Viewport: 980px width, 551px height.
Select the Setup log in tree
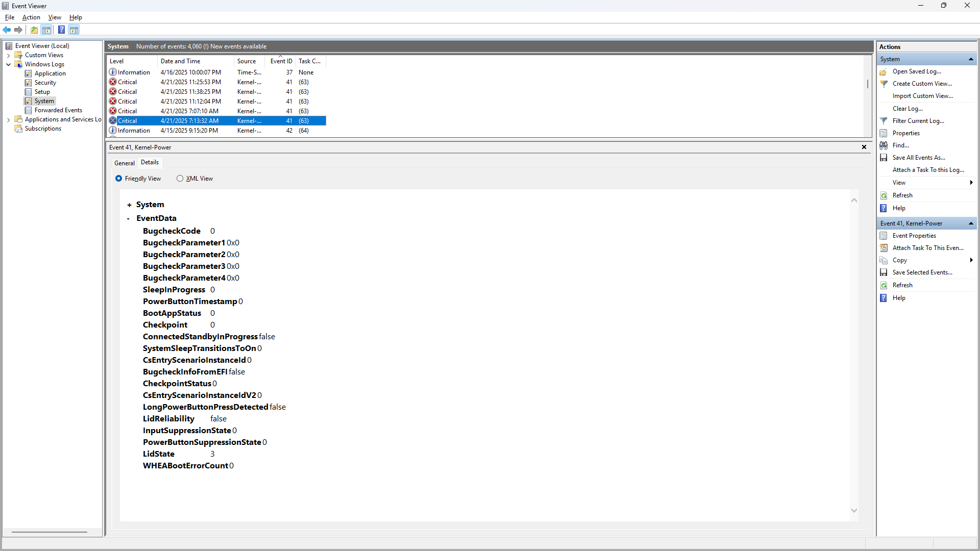pyautogui.click(x=42, y=92)
